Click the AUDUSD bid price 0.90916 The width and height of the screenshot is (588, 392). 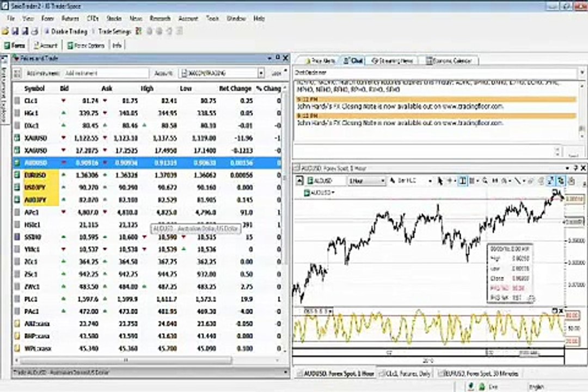(x=87, y=163)
